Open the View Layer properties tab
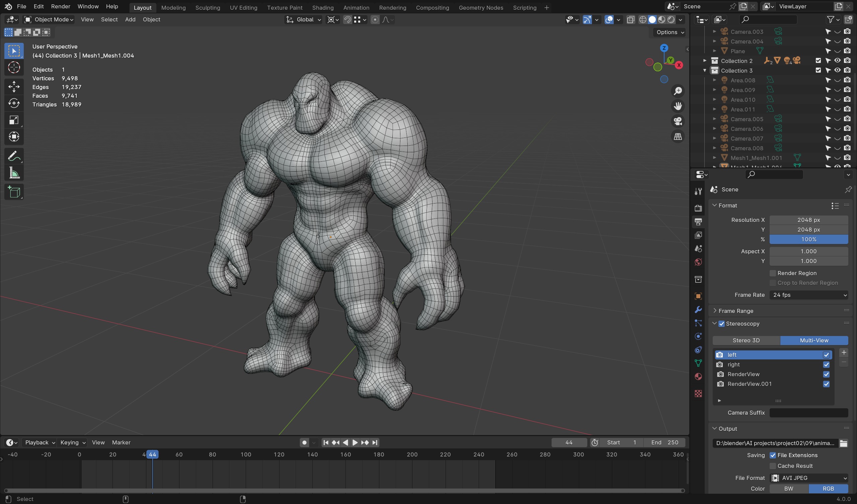Viewport: 857px width, 504px height. tap(698, 235)
